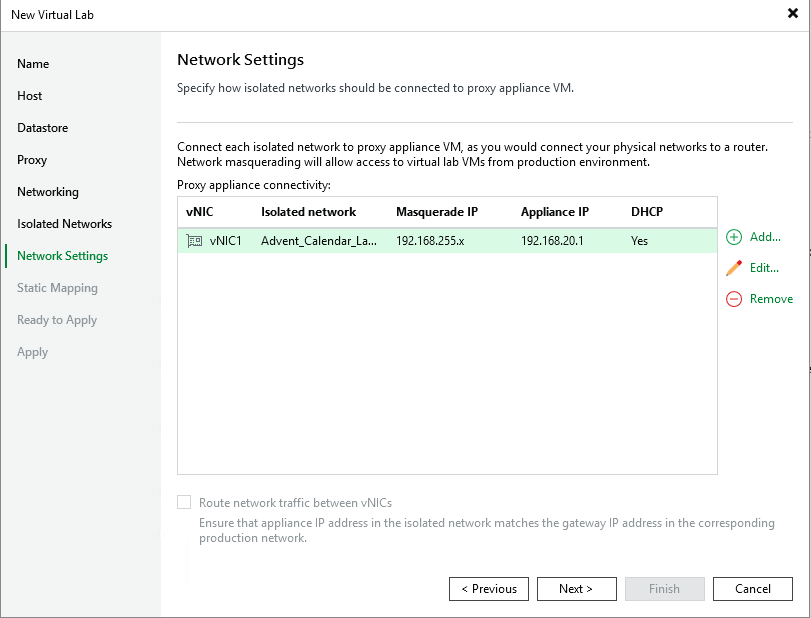811x618 pixels.
Task: Switch to the Datastore step
Action: 43,128
